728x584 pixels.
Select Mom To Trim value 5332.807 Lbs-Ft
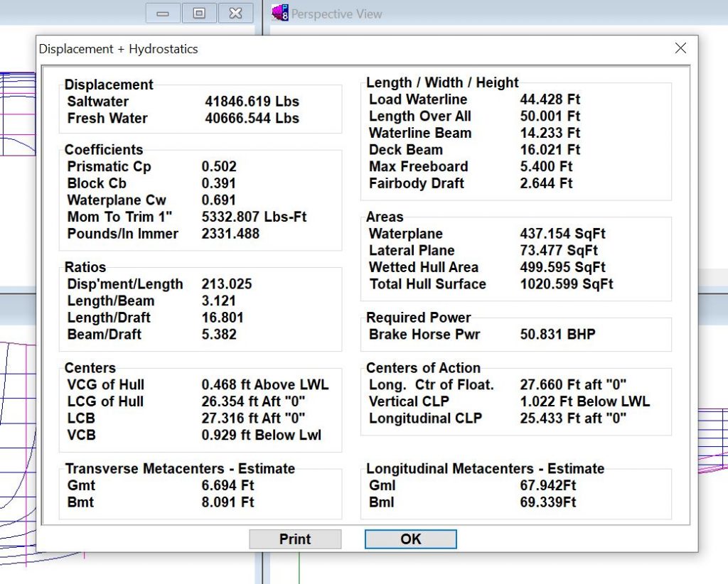click(254, 217)
